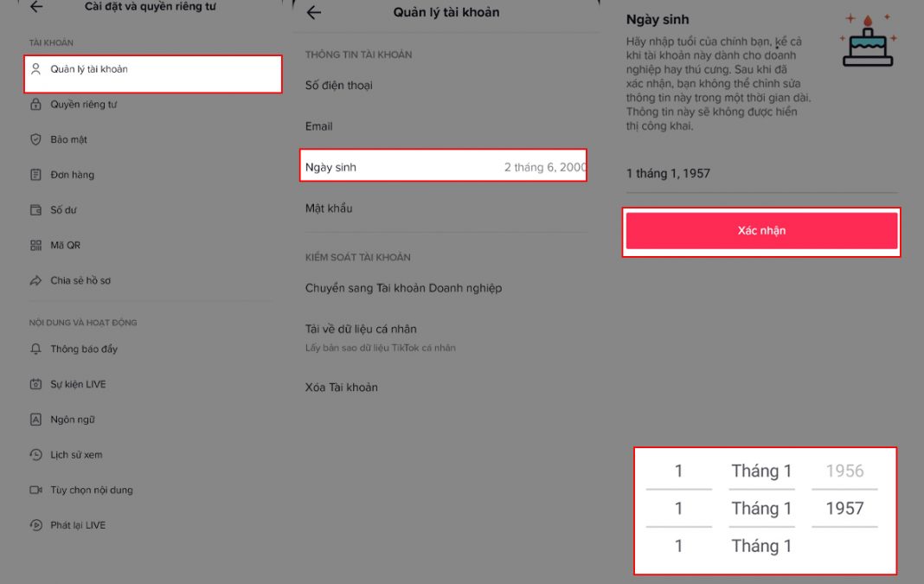This screenshot has width=924, height=584.
Task: Pick the top Tháng 1 in month wheel
Action: [x=761, y=471]
